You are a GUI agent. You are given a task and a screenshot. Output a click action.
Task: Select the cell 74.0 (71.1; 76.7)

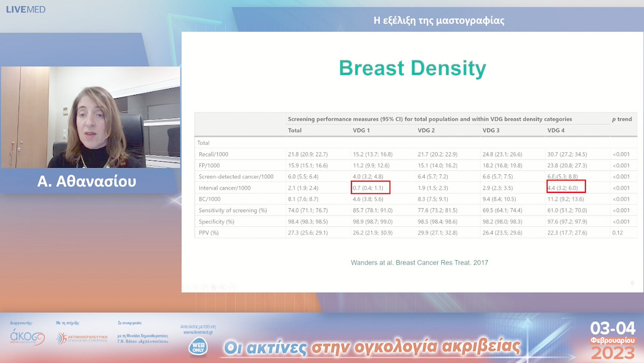[x=308, y=210]
